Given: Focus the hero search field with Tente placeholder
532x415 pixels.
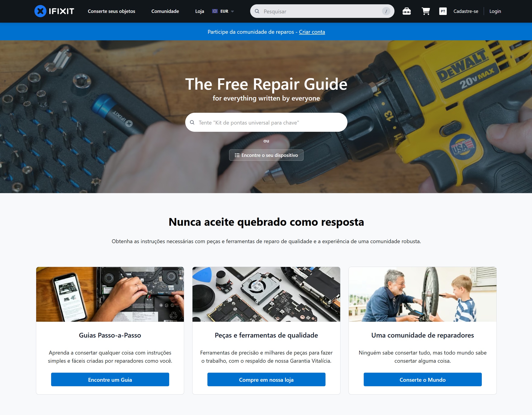Looking at the screenshot, I should click(266, 122).
